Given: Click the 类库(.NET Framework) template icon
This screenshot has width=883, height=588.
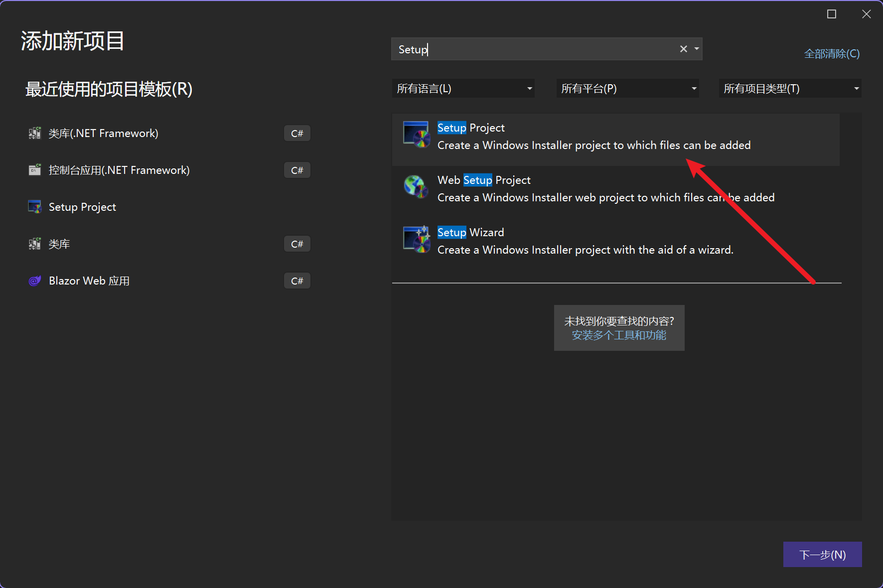Looking at the screenshot, I should click(x=34, y=133).
